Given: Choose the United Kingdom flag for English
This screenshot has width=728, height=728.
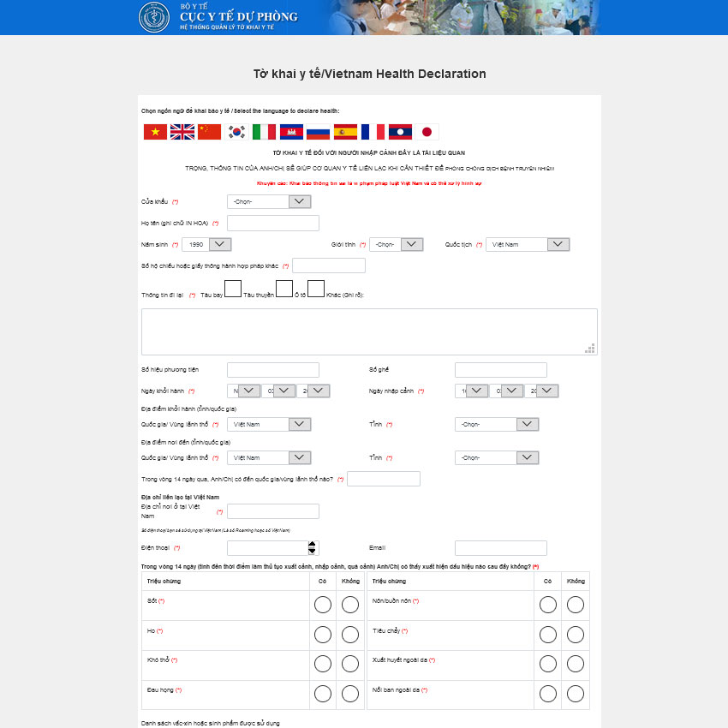Looking at the screenshot, I should [x=182, y=132].
